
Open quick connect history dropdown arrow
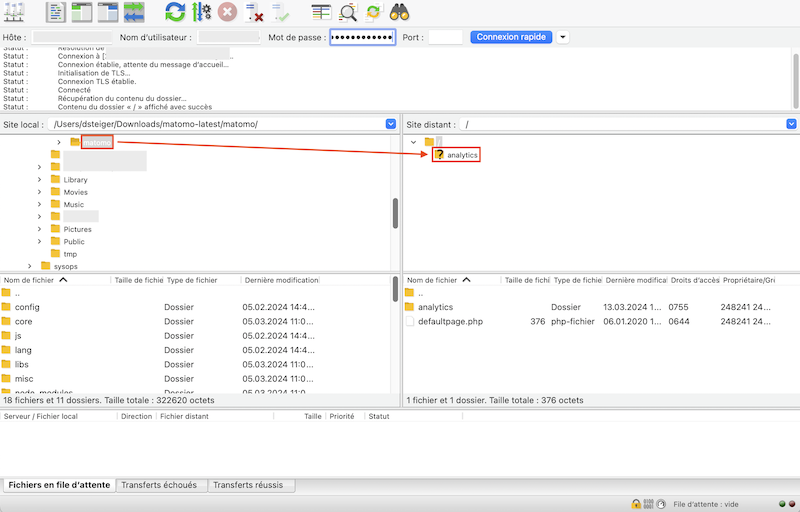pos(562,37)
